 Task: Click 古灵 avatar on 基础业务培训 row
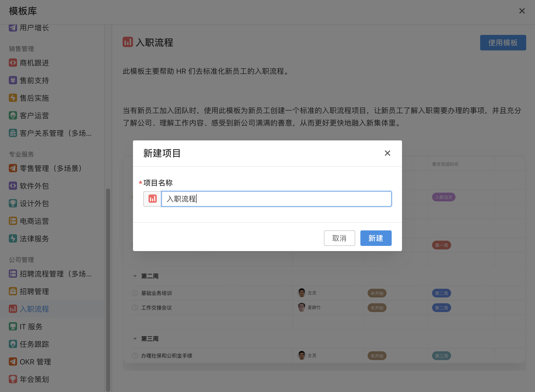click(301, 293)
